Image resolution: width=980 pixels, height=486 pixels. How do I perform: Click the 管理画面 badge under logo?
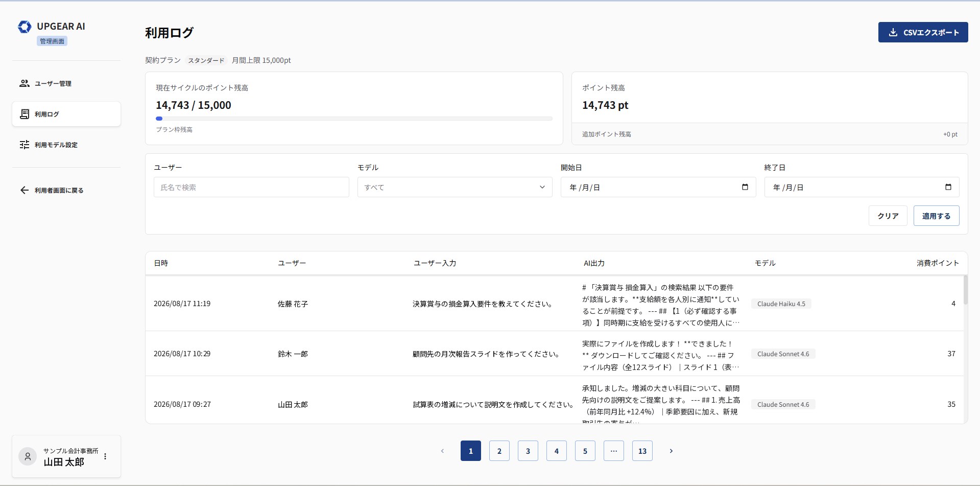pos(52,41)
